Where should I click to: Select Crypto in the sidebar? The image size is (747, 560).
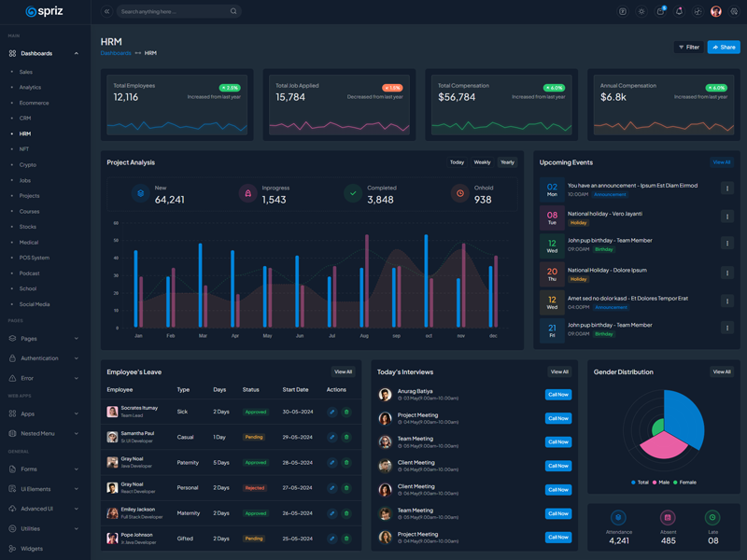(x=28, y=164)
